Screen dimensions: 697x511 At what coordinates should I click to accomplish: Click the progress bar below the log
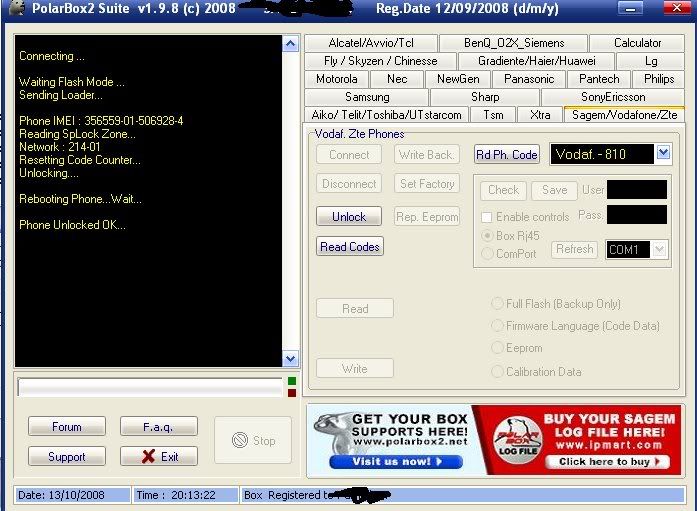point(150,387)
